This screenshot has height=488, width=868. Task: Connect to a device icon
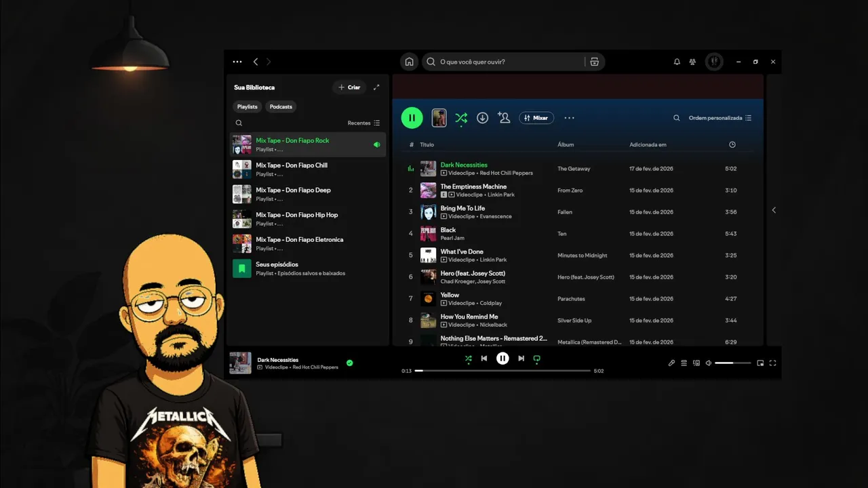pyautogui.click(x=696, y=363)
